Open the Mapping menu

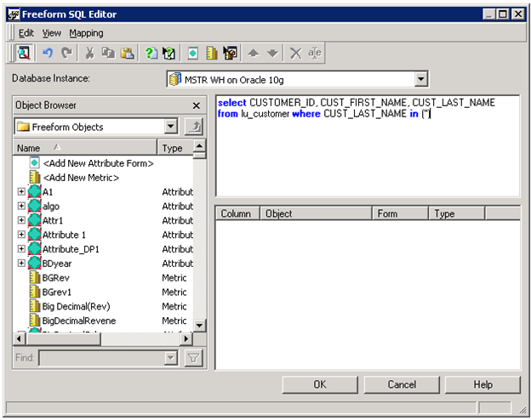(86, 33)
